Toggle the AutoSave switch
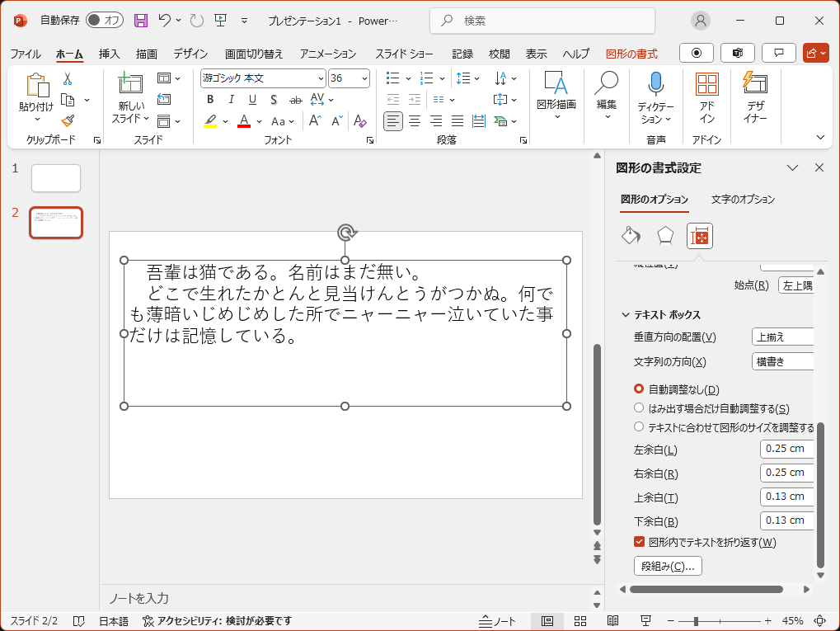This screenshot has width=840, height=631. click(104, 20)
